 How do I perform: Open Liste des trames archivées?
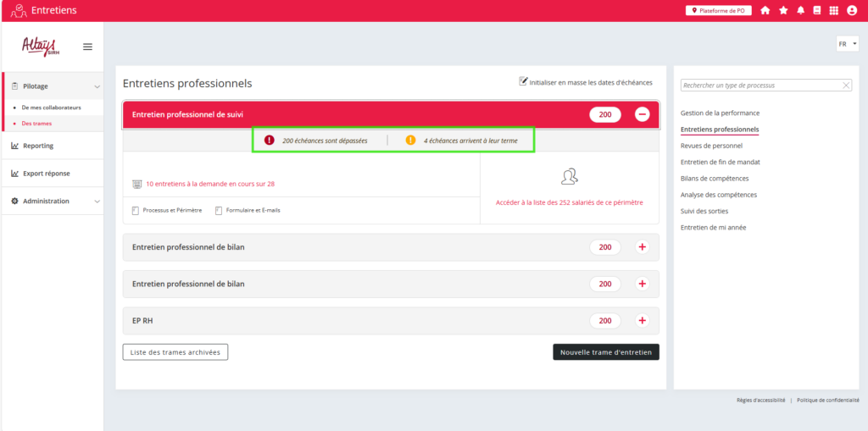(175, 352)
